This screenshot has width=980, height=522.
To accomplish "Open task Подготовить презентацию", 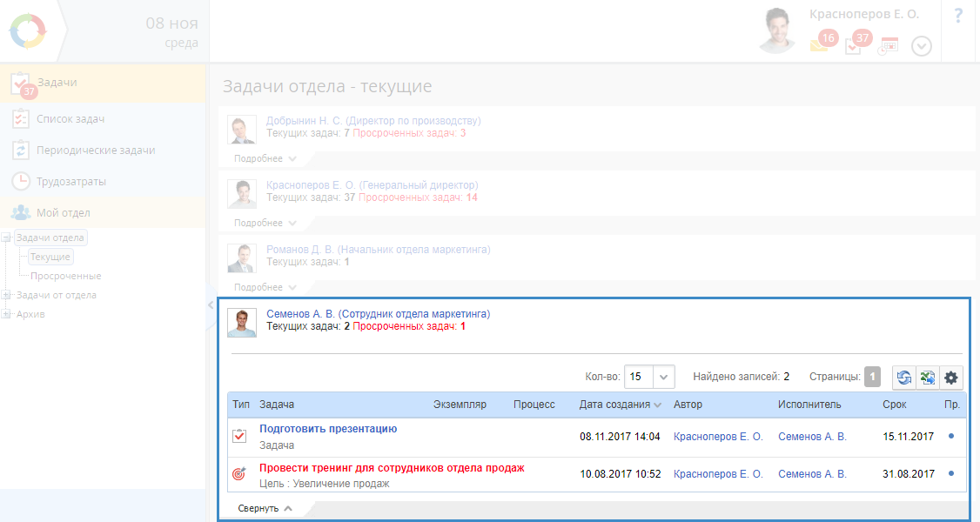I will tap(328, 429).
